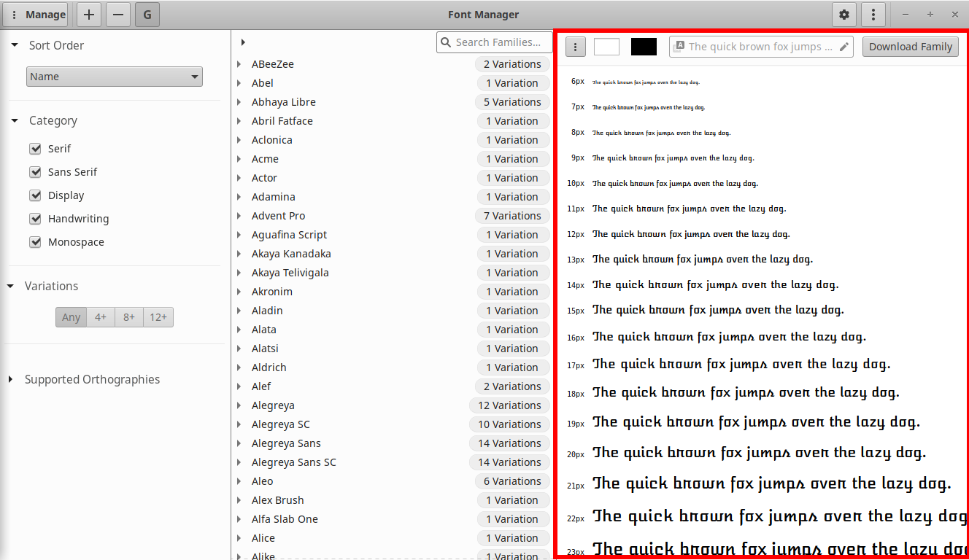Toggle the Google Fonts G button
Viewport: 969px width, 560px height.
147,15
